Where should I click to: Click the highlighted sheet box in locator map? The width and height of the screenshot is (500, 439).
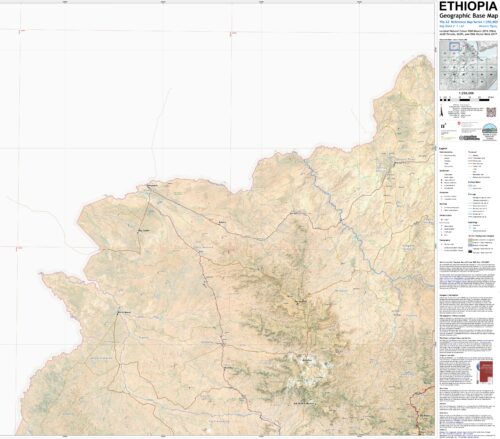tap(454, 46)
